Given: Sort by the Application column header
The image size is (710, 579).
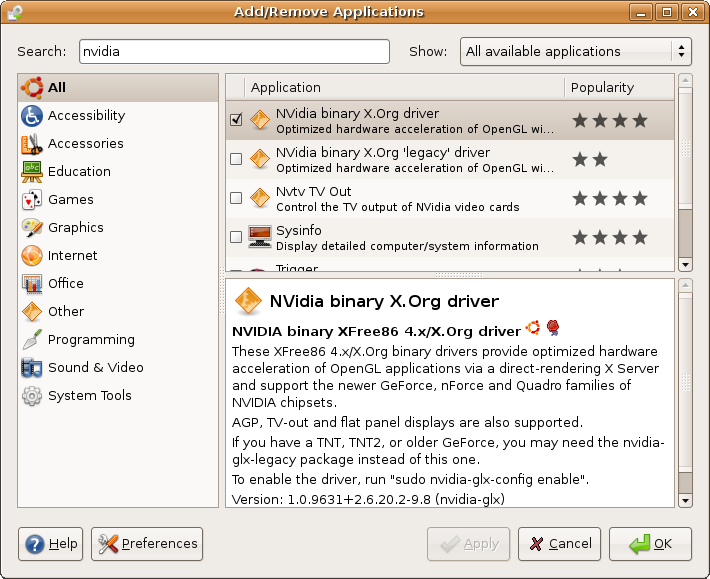Looking at the screenshot, I should pyautogui.click(x=404, y=87).
